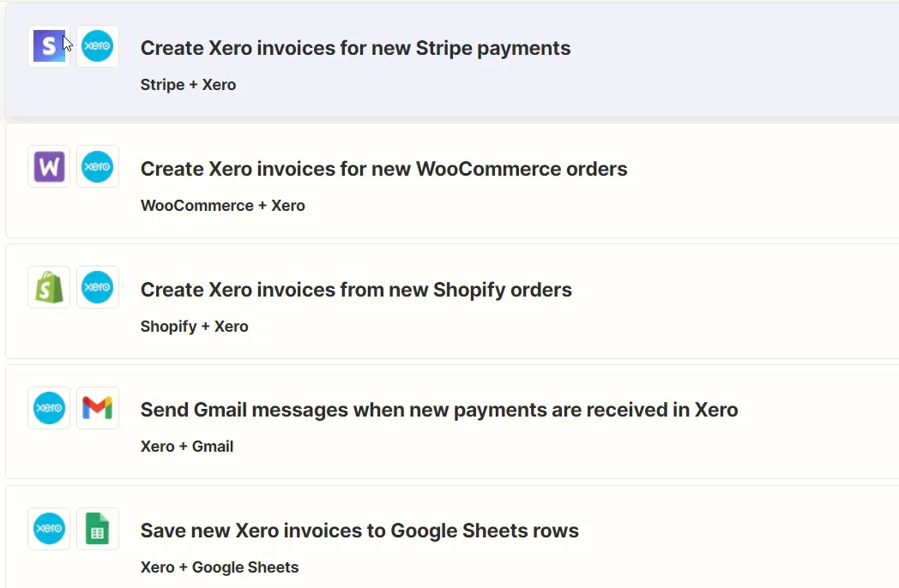Viewport: 899px width, 588px height.
Task: Open the Gmail messages for Xero payments template
Action: [x=439, y=410]
